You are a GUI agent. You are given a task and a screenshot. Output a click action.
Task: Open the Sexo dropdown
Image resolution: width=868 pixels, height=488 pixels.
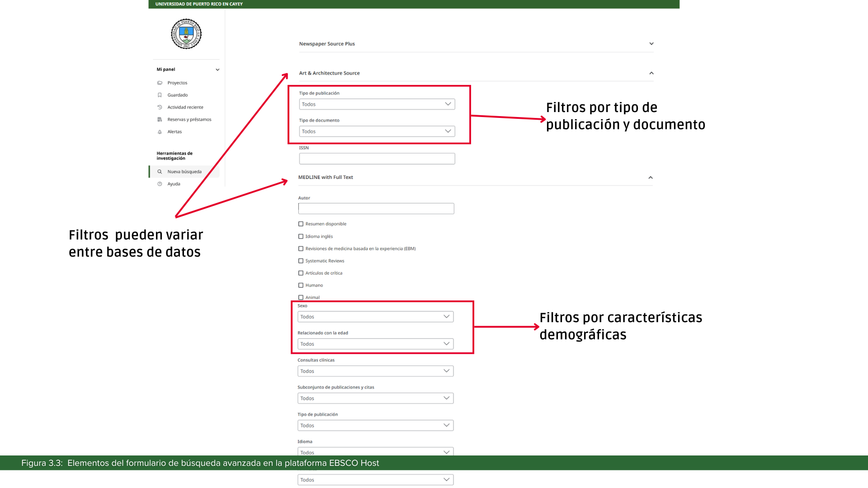pos(375,317)
